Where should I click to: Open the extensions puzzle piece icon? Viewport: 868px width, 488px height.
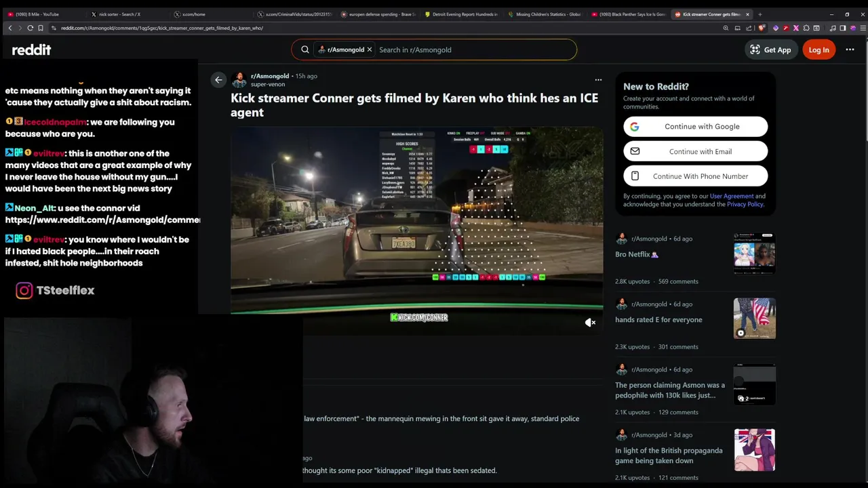coord(806,28)
